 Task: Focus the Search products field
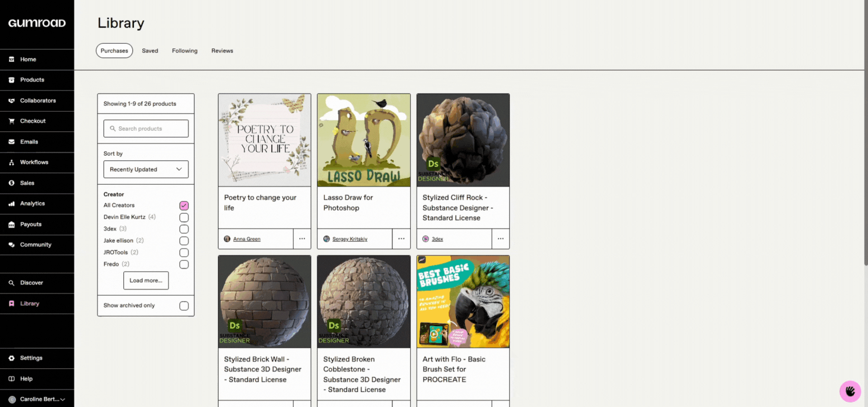pos(146,128)
